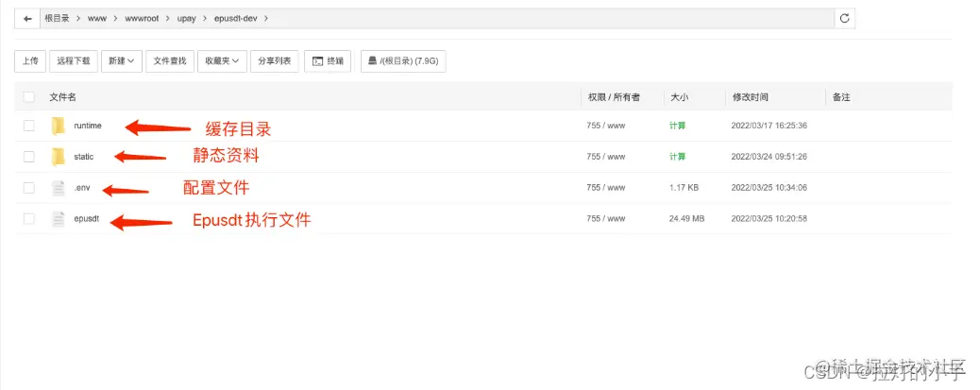Image resolution: width=980 pixels, height=390 pixels.
Task: Click 计算 size link for runtime
Action: click(678, 126)
